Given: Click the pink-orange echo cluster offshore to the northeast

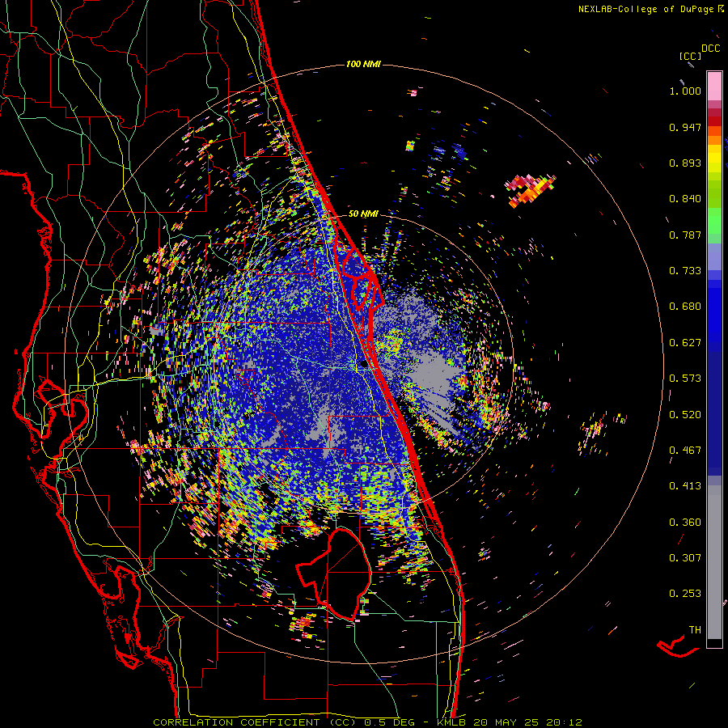Looking at the screenshot, I should pyautogui.click(x=530, y=189).
